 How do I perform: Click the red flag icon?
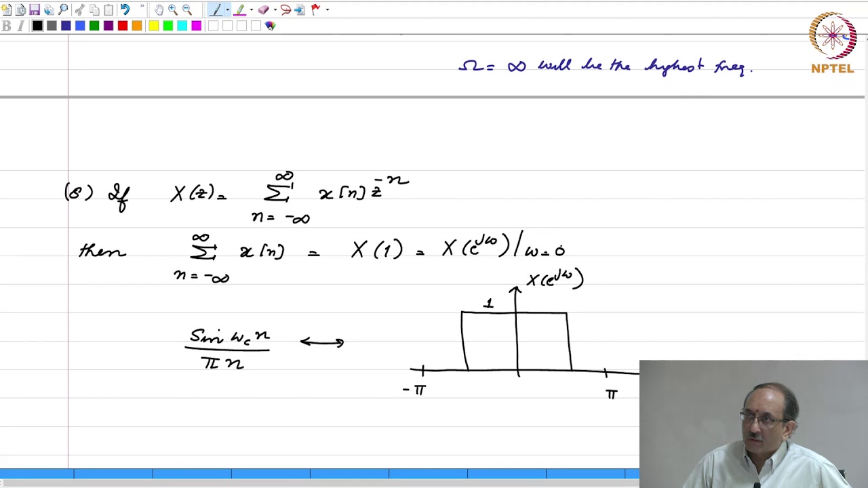(316, 9)
